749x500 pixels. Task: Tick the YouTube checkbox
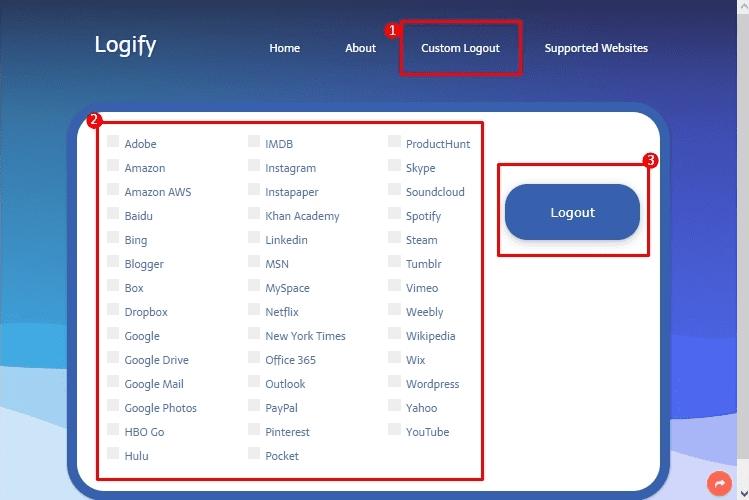(395, 429)
